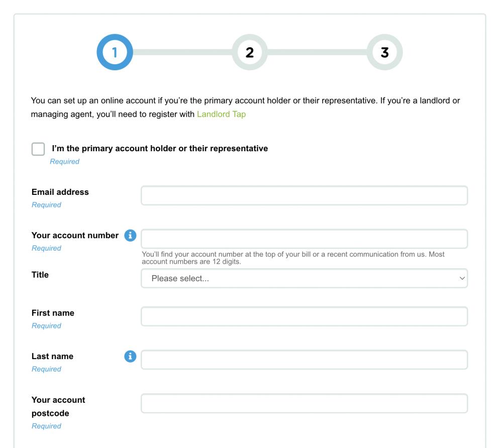Click the Email address label

tap(60, 192)
